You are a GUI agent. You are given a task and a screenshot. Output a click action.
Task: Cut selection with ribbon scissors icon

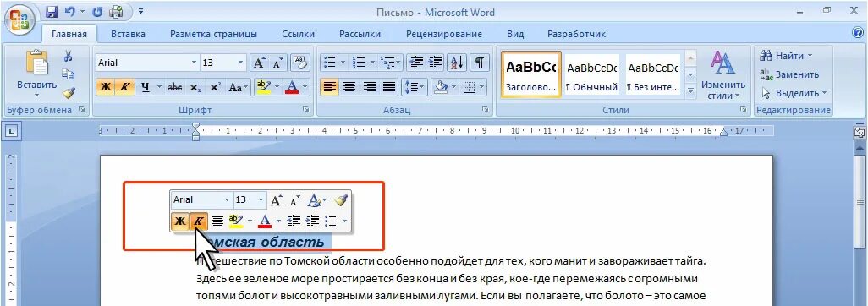pos(68,56)
